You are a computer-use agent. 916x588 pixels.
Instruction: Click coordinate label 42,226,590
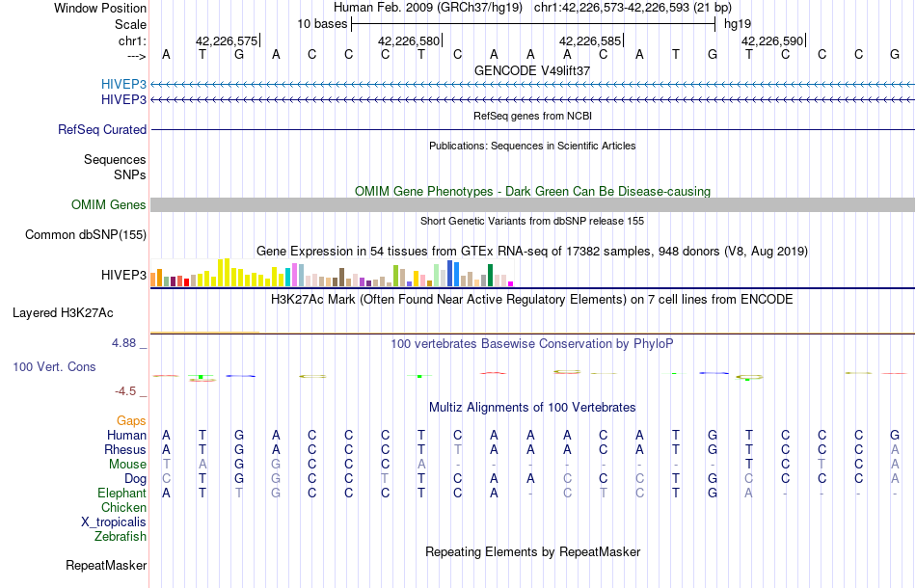point(772,40)
